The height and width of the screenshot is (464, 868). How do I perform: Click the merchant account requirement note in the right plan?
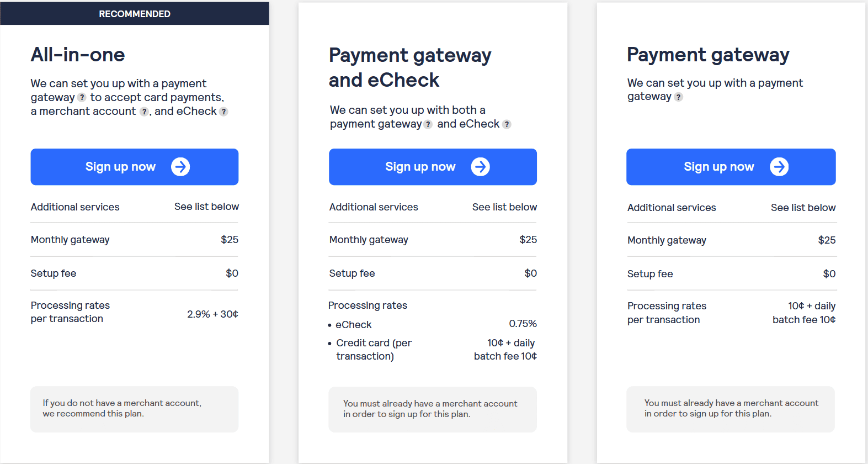[x=731, y=409]
